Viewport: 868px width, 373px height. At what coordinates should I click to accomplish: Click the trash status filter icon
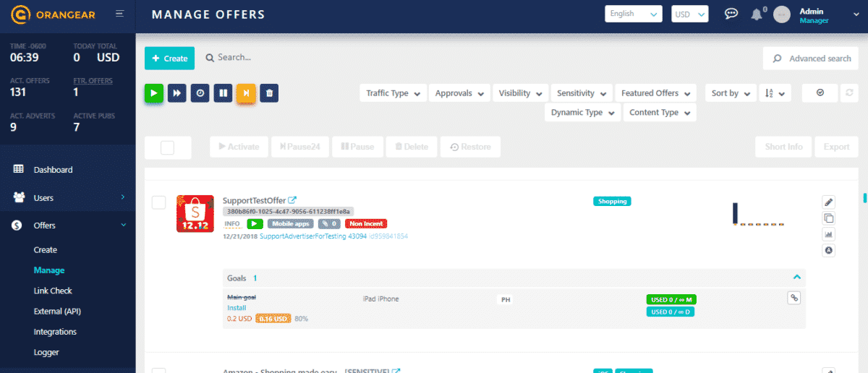269,93
